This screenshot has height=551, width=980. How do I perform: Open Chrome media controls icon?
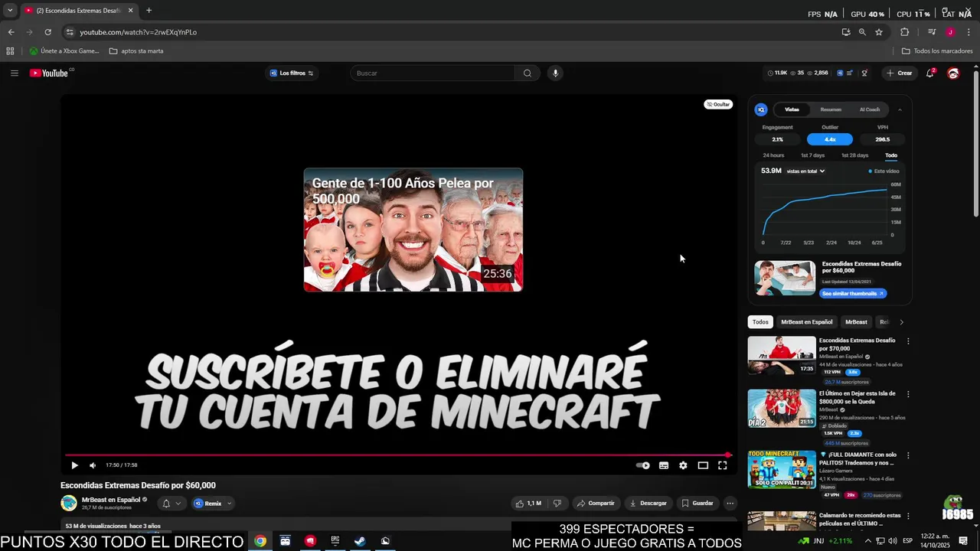pos(932,32)
